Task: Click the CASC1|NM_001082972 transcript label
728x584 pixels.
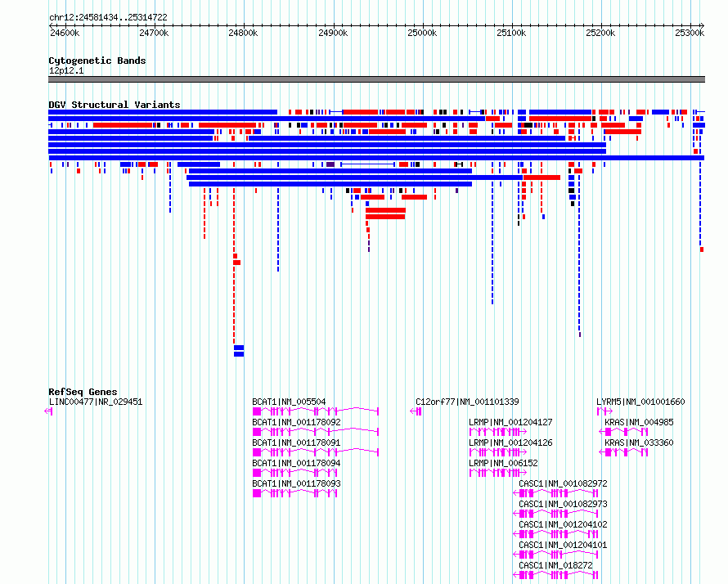Action: click(x=563, y=483)
